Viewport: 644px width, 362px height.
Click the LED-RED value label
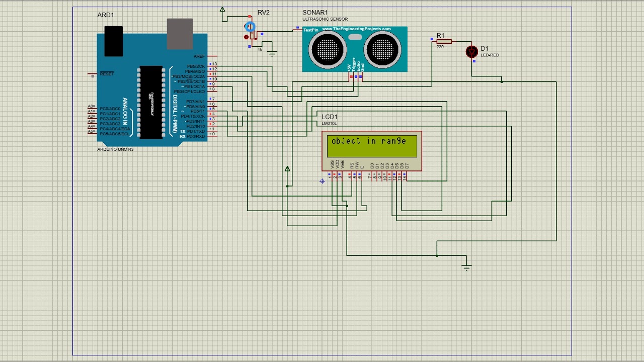point(490,55)
